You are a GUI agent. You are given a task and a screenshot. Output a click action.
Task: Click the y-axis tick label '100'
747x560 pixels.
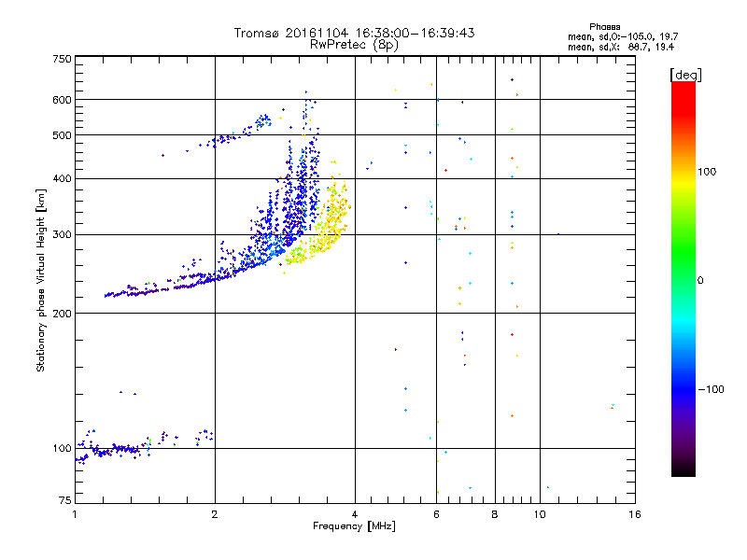tap(62, 449)
